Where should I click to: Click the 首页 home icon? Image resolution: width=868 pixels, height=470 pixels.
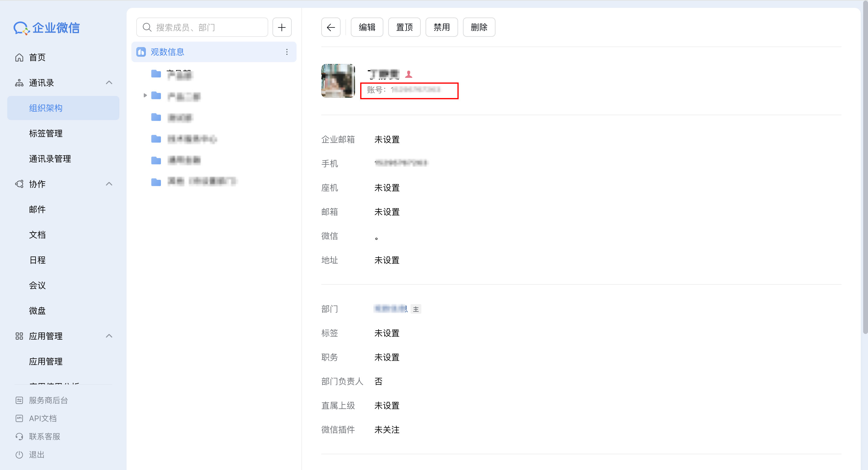point(19,58)
